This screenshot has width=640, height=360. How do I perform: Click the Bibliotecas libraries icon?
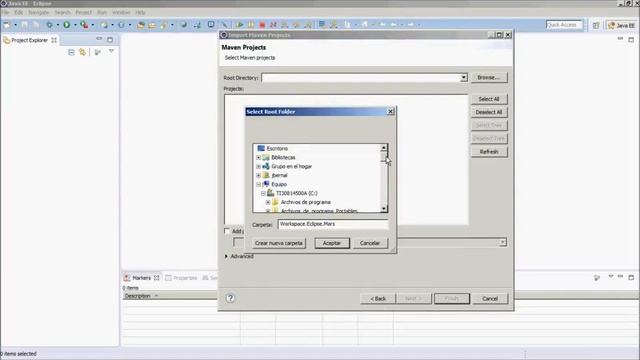[266, 157]
